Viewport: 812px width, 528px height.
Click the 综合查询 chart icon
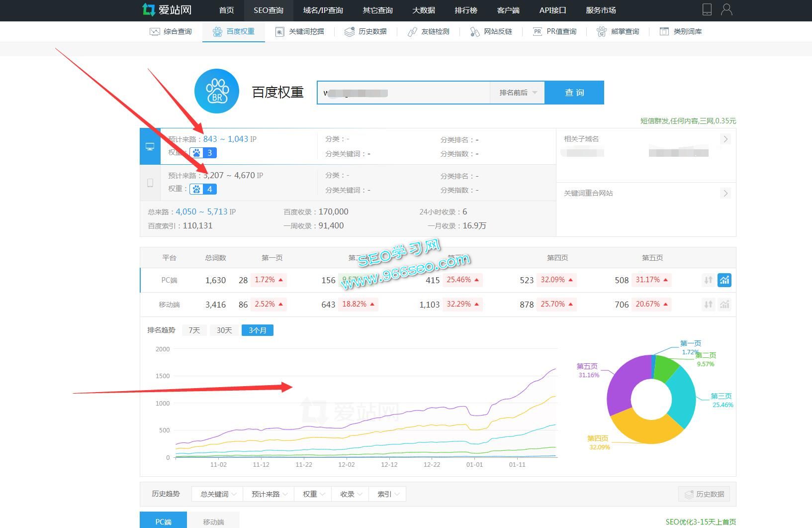coord(155,31)
